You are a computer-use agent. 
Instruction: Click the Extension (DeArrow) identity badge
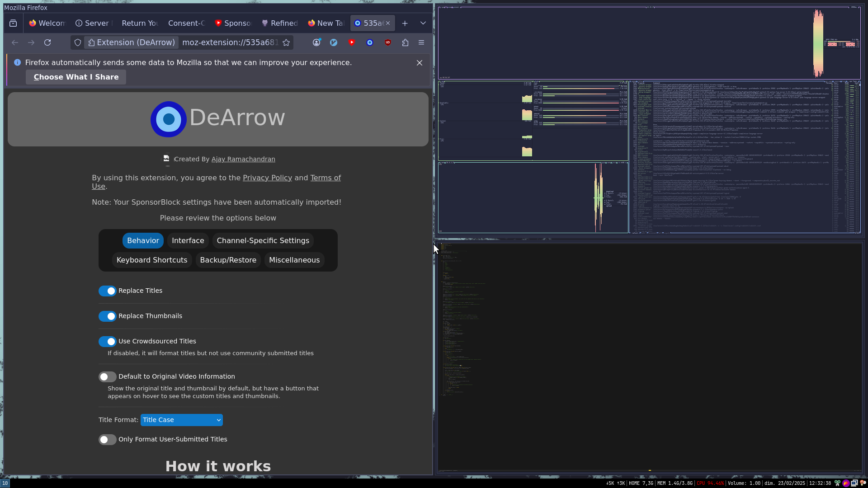[x=132, y=42]
